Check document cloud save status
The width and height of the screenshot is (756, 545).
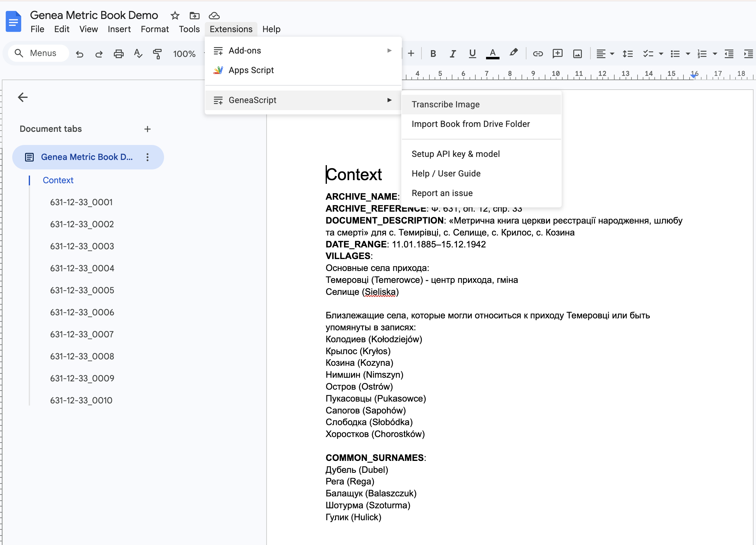point(214,16)
